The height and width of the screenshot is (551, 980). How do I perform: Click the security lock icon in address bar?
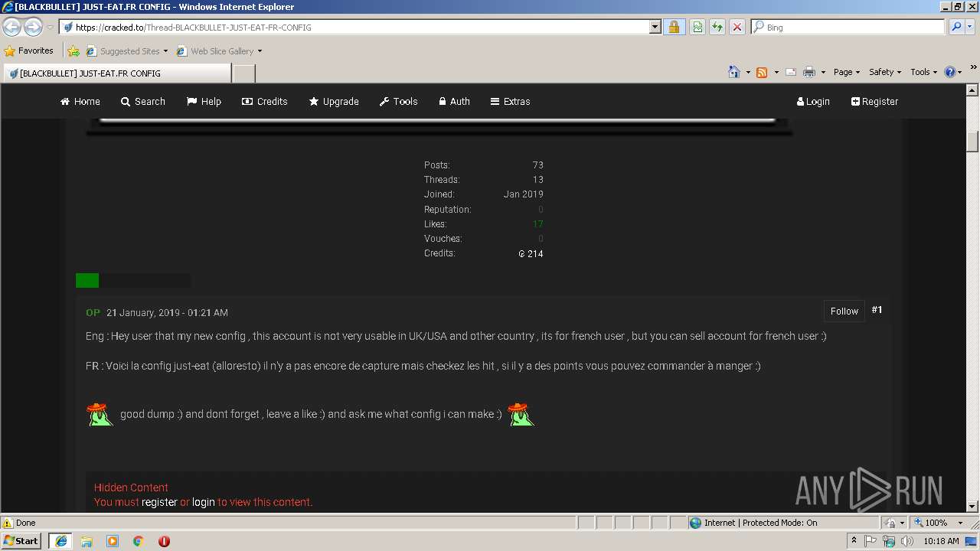[674, 28]
